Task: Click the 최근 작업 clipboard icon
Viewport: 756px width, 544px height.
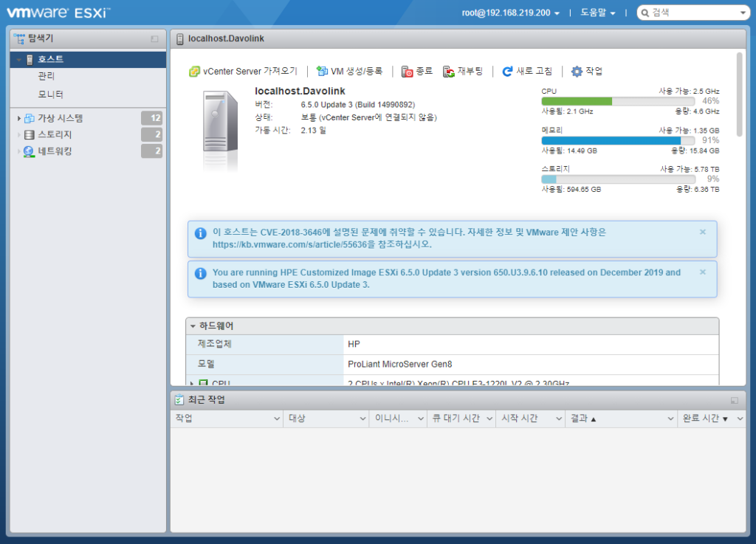Action: coord(179,399)
